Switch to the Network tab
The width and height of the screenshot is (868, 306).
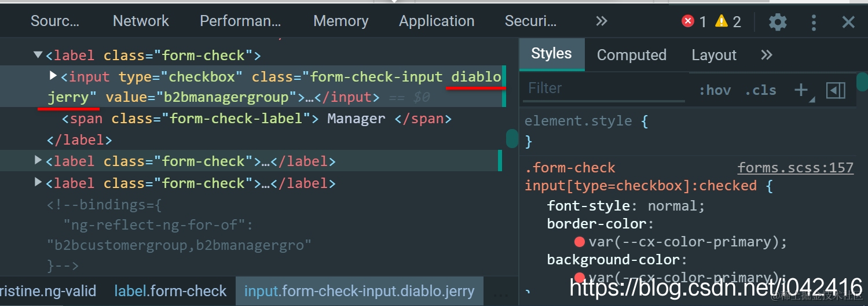(141, 21)
